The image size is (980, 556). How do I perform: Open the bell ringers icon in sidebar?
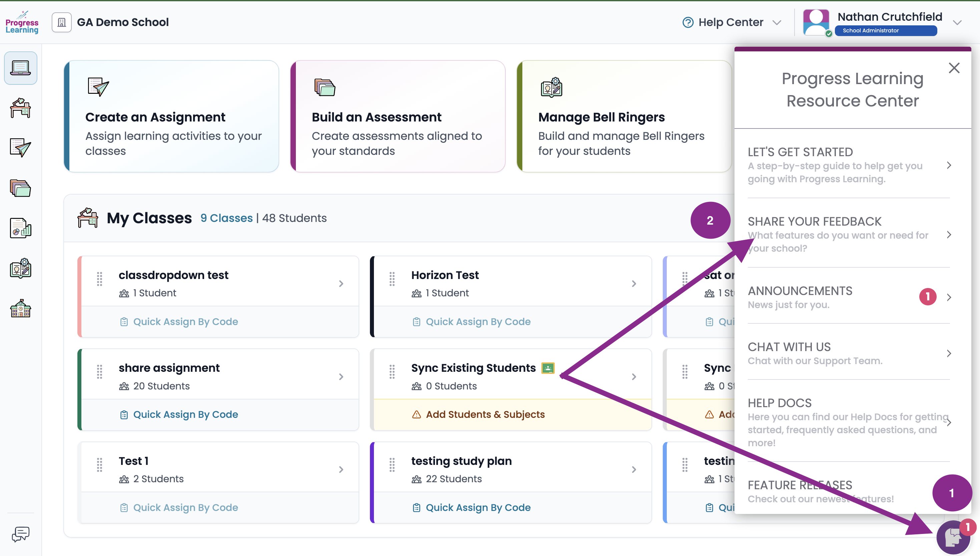pyautogui.click(x=21, y=268)
